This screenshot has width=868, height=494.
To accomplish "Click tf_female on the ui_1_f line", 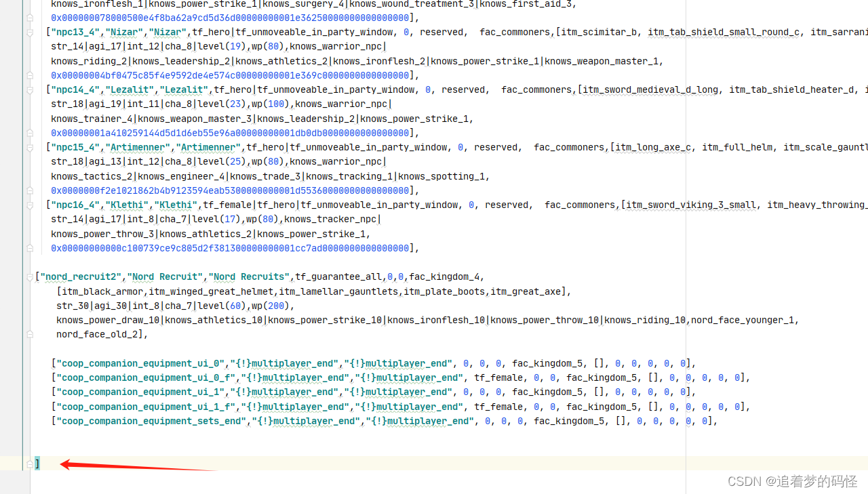I will (498, 407).
